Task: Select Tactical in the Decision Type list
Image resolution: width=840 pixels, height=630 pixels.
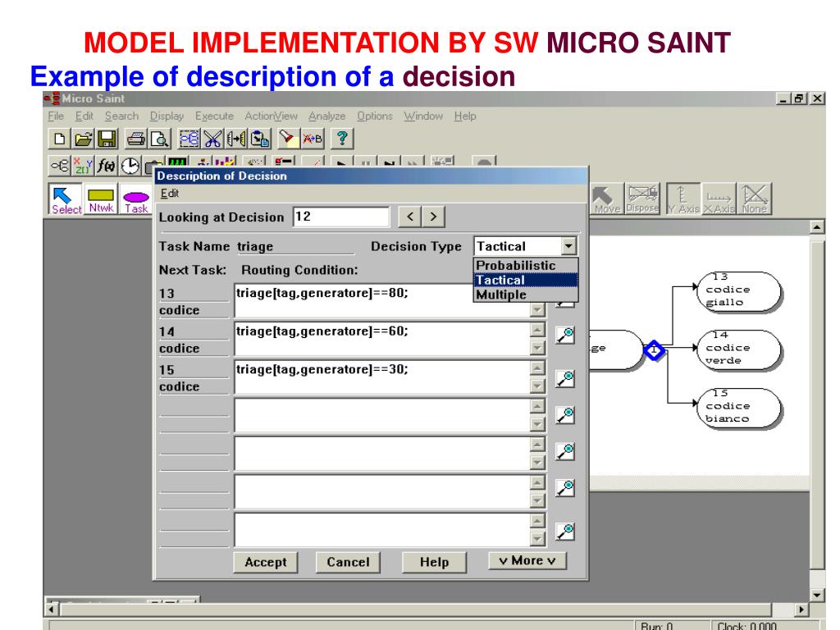Action: coord(526,281)
